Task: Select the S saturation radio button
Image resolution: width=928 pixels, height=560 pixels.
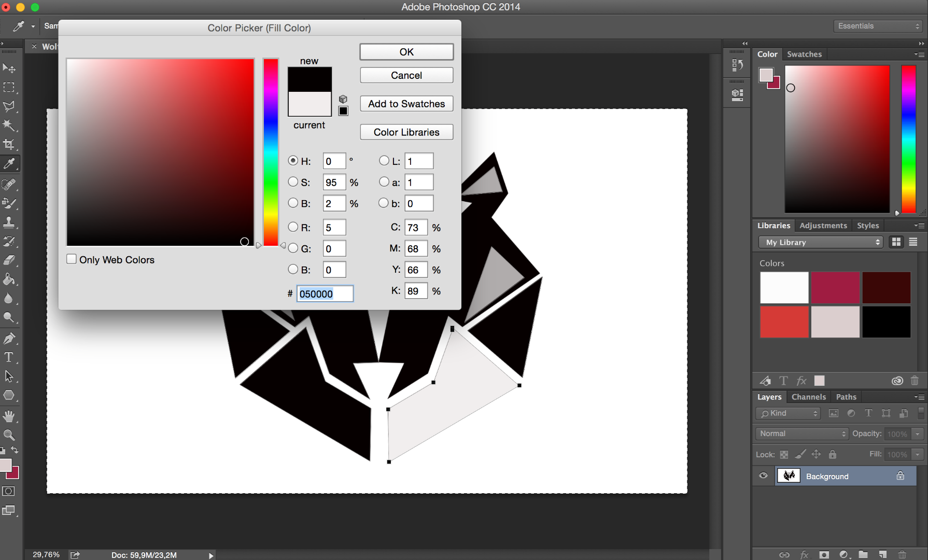Action: tap(293, 182)
